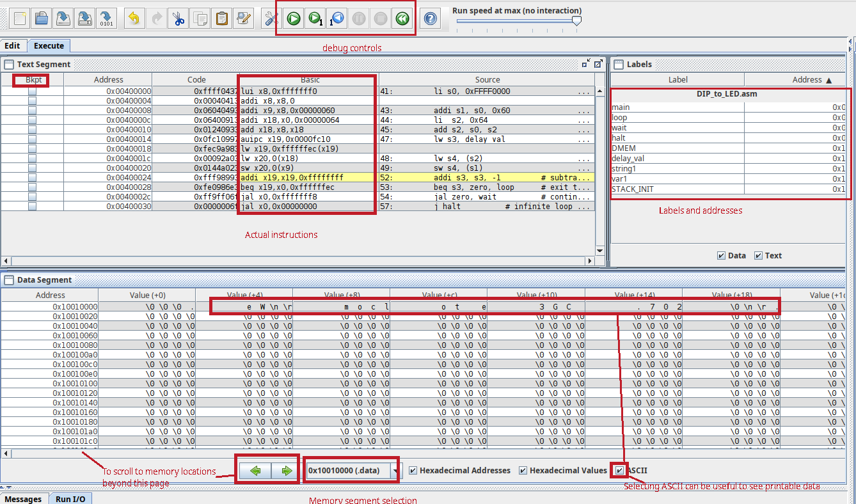Maximize the Text Segment panel
This screenshot has width=856, height=504.
[x=598, y=64]
